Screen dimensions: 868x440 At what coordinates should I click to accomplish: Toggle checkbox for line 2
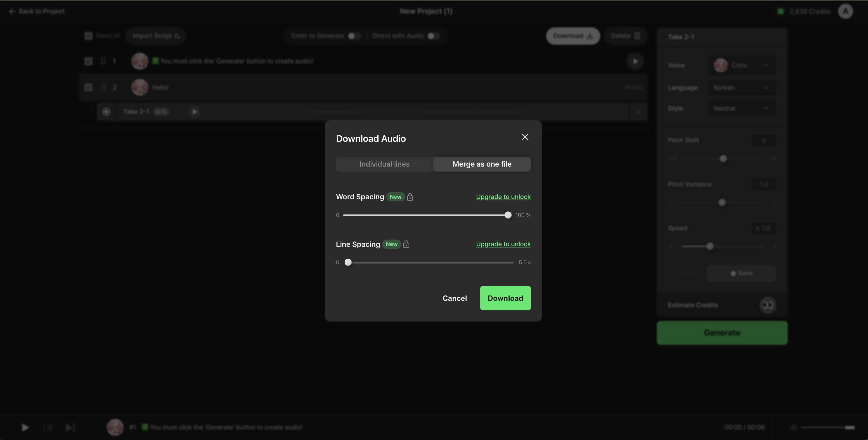[x=88, y=87]
